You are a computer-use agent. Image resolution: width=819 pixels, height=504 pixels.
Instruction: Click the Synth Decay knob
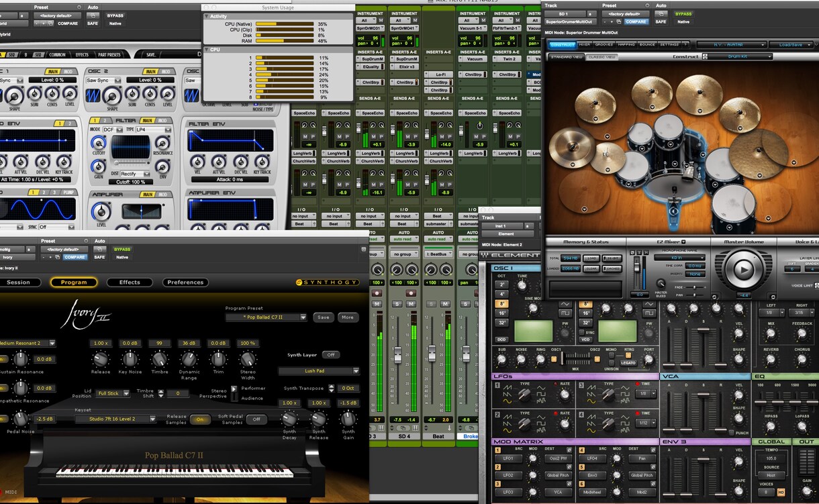[x=289, y=419]
